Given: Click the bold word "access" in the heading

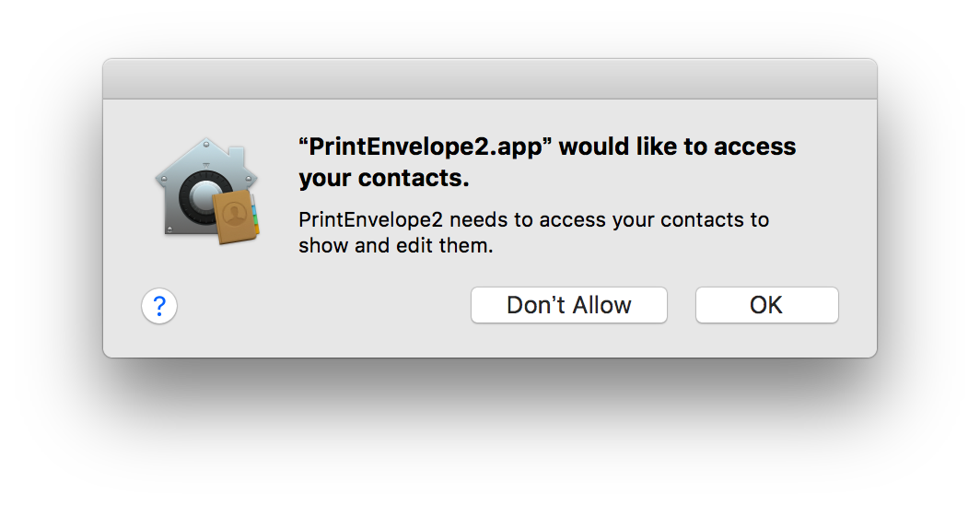Looking at the screenshot, I should 755,147.
